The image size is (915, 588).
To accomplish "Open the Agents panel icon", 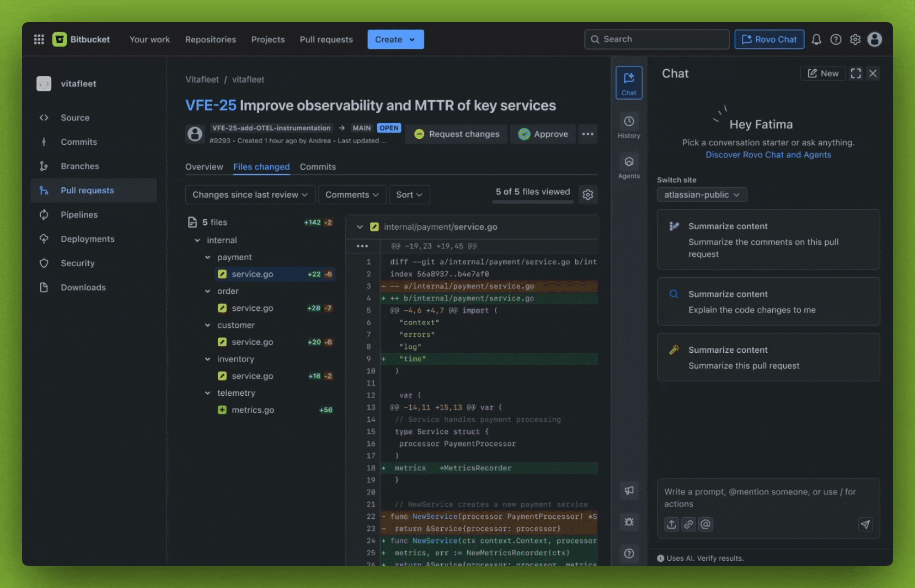I will 629,166.
